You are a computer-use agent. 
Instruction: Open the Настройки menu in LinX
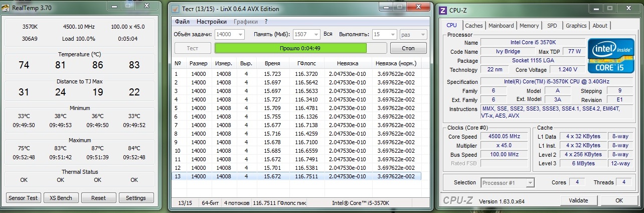pos(211,22)
